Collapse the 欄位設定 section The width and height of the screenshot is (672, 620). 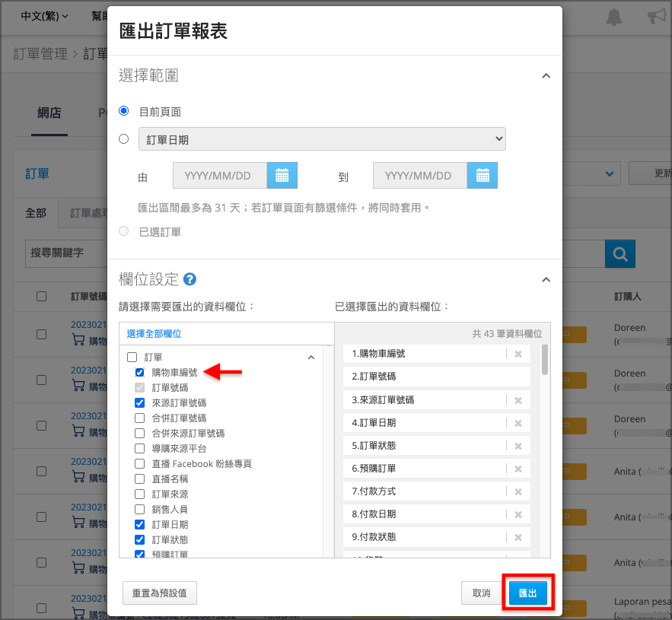click(x=546, y=280)
